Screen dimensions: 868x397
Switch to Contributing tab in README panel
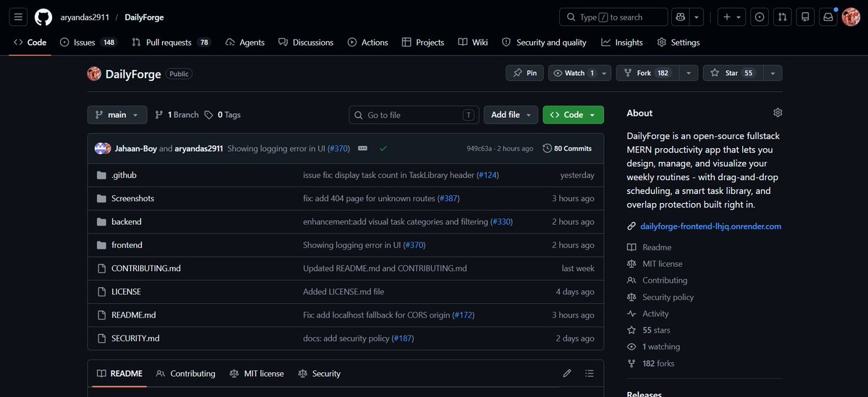[x=186, y=374]
